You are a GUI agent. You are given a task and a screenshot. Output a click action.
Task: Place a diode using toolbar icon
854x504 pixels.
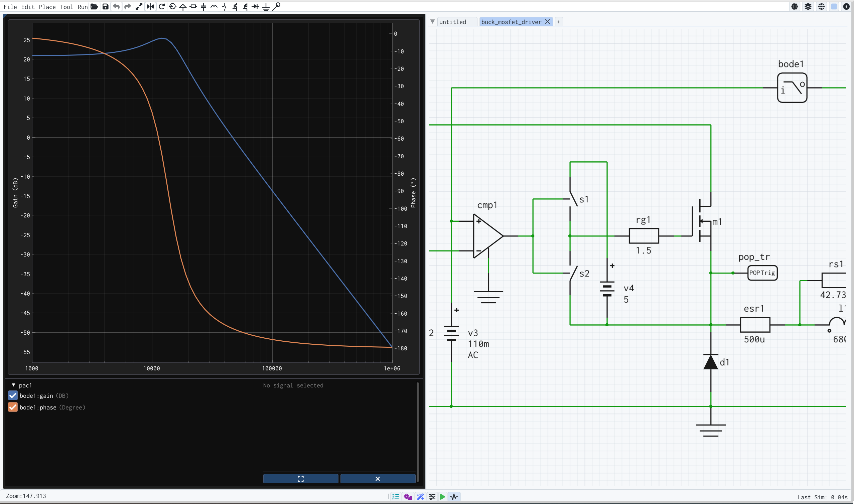click(256, 6)
